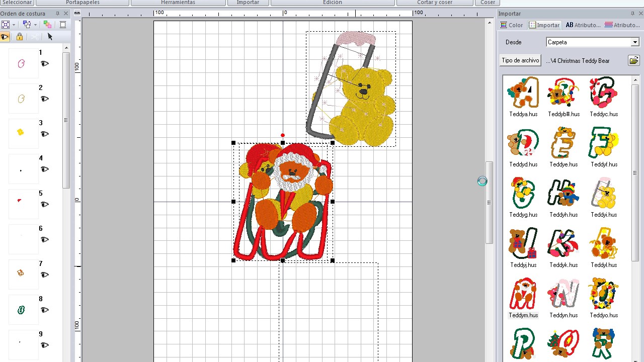Image resolution: width=644 pixels, height=362 pixels.
Task: Toggle visibility eye for sewing object 7
Action: (45, 275)
